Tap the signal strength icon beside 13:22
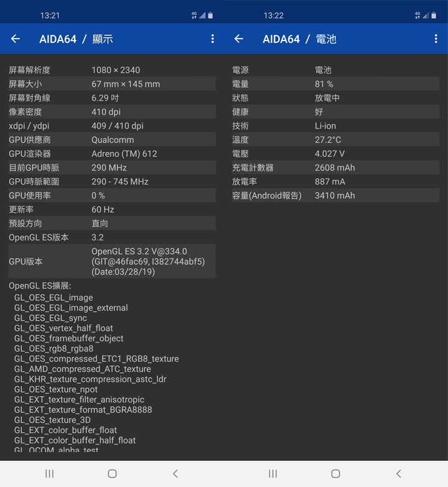 [x=426, y=16]
